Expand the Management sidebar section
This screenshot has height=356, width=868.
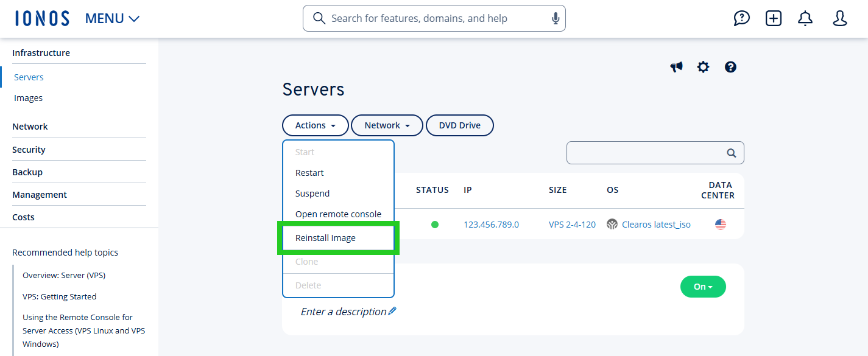tap(40, 195)
